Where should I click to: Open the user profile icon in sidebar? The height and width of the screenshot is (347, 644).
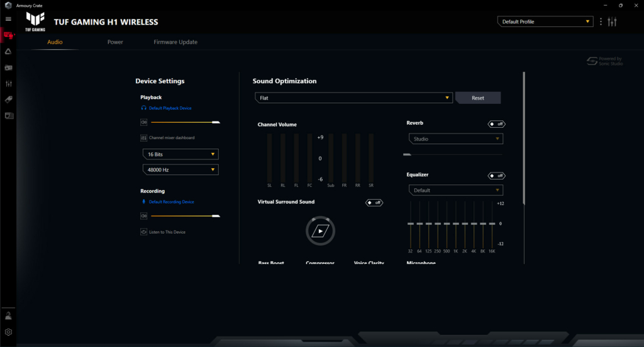tap(8, 316)
